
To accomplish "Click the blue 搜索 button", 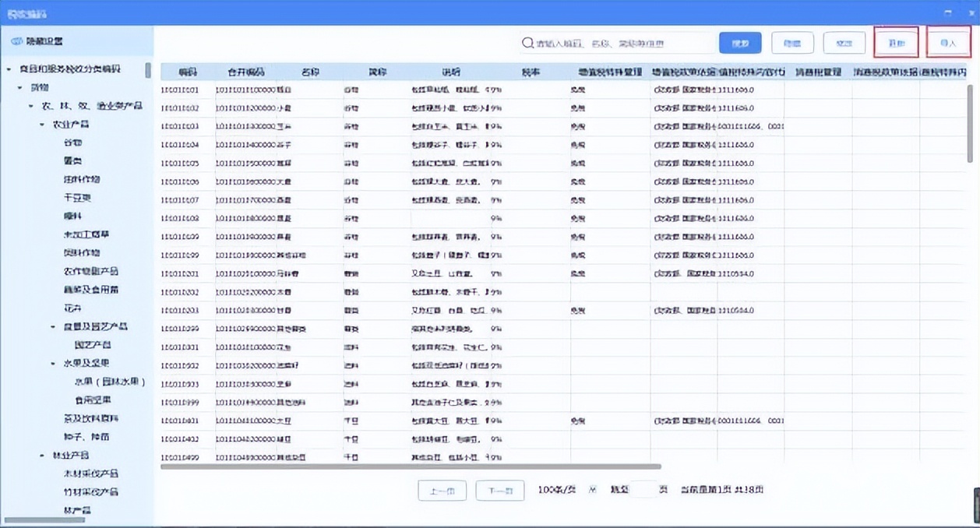I will pyautogui.click(x=739, y=43).
